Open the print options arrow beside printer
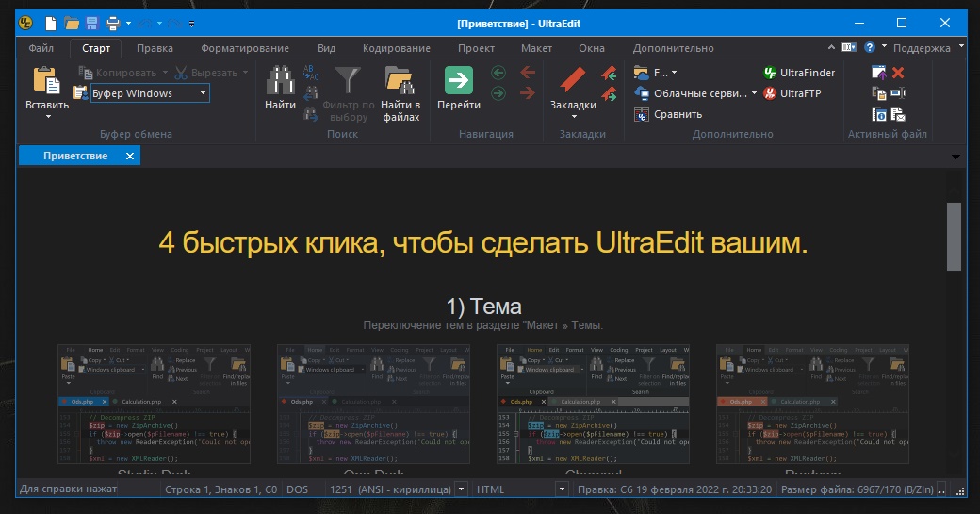This screenshot has height=514, width=980. 129,24
